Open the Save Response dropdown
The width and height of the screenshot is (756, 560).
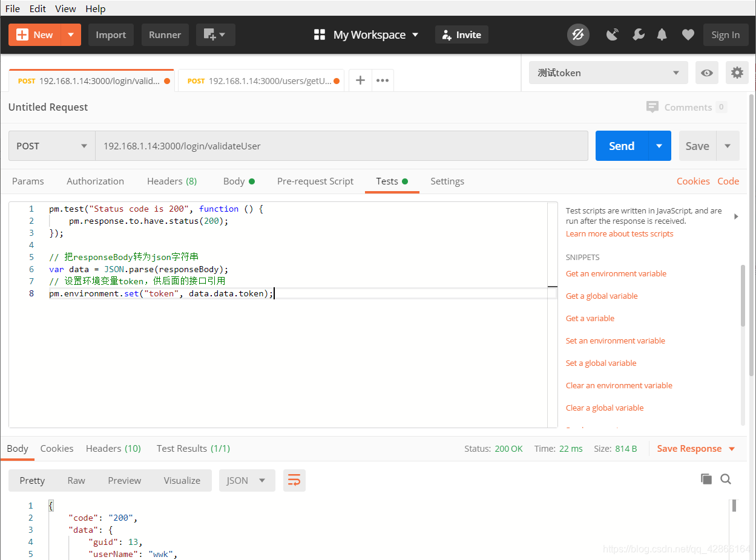696,449
